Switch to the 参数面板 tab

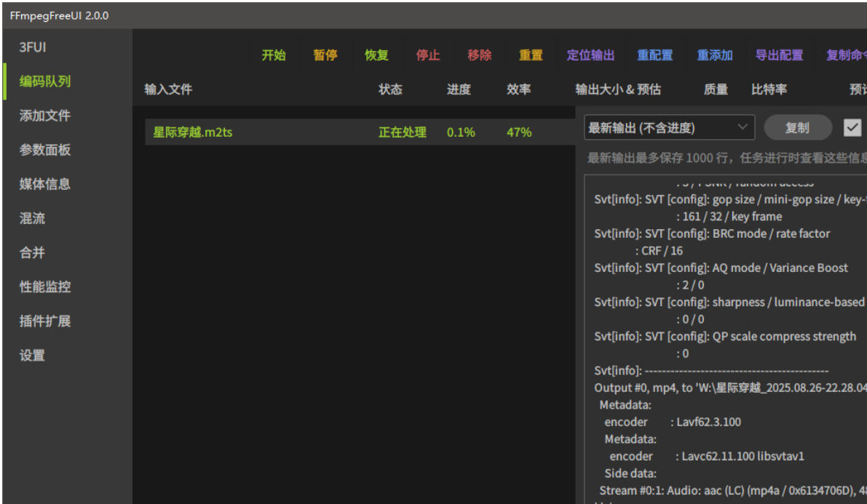(x=45, y=150)
